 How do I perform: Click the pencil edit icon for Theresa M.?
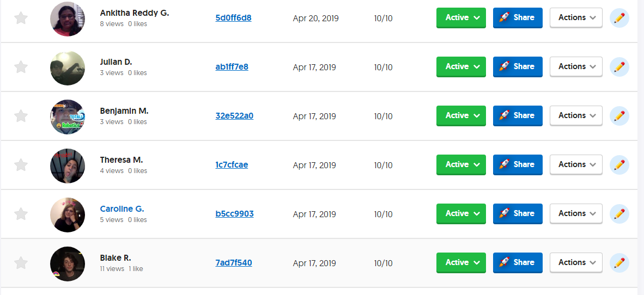[x=619, y=165]
